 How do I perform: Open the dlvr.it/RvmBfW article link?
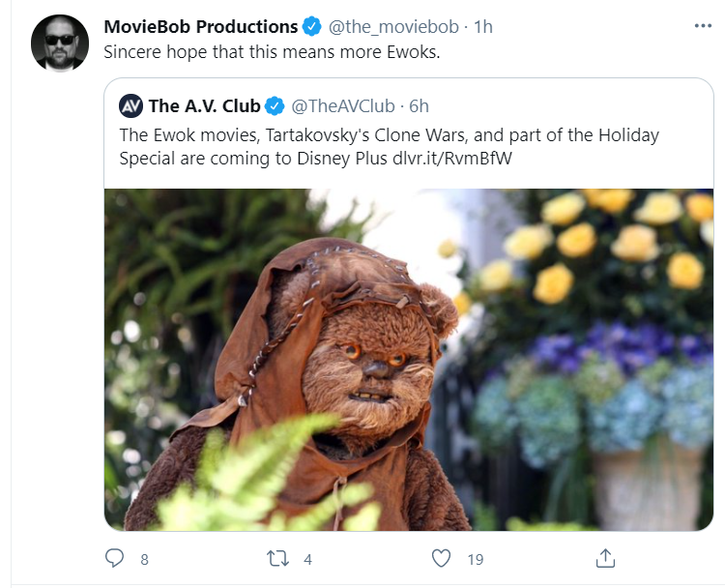[x=452, y=159]
